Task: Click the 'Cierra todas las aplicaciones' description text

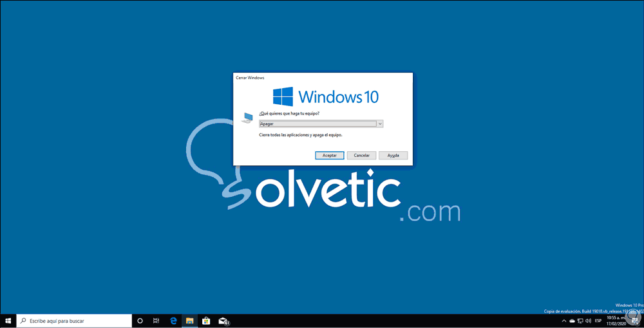Action: coord(301,135)
